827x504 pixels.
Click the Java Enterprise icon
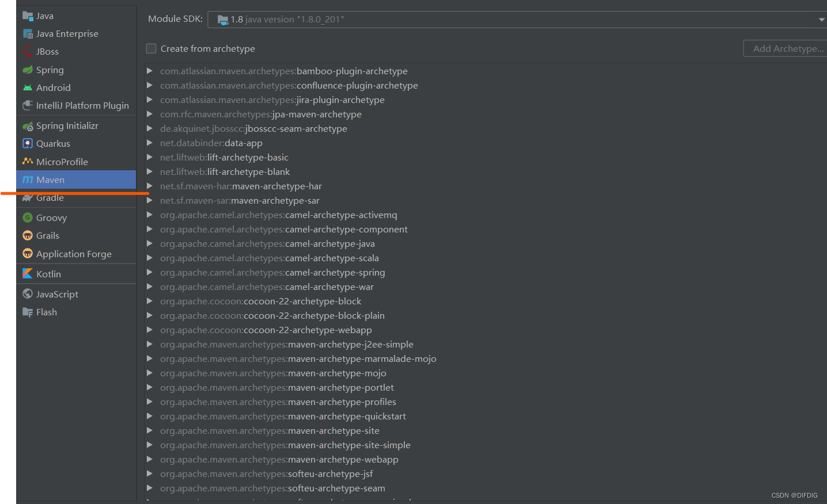[28, 33]
